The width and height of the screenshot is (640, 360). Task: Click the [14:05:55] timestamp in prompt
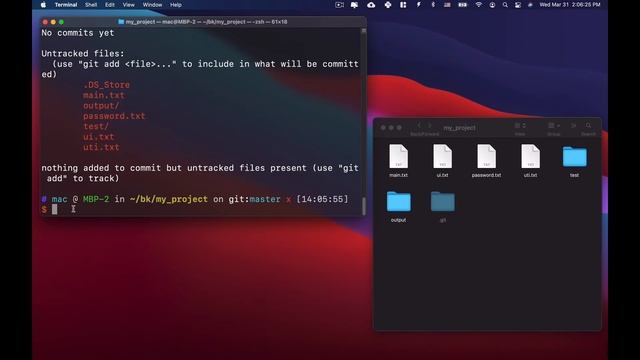pyautogui.click(x=322, y=199)
